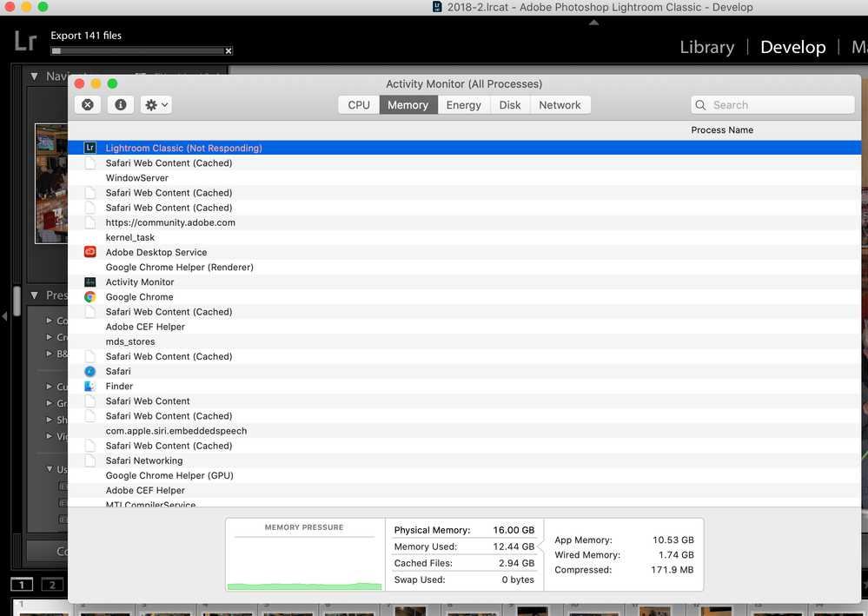The height and width of the screenshot is (616, 868).
Task: Select the Finder process row
Action: pos(465,387)
